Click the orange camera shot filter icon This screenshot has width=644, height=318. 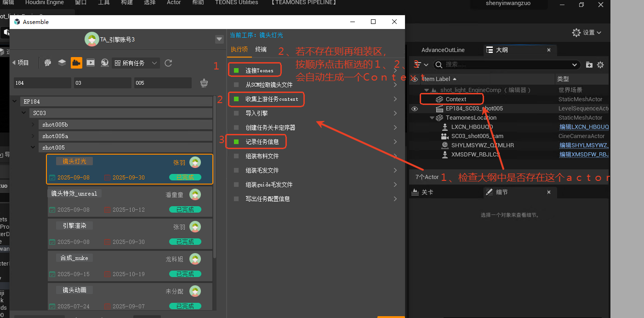(x=76, y=63)
